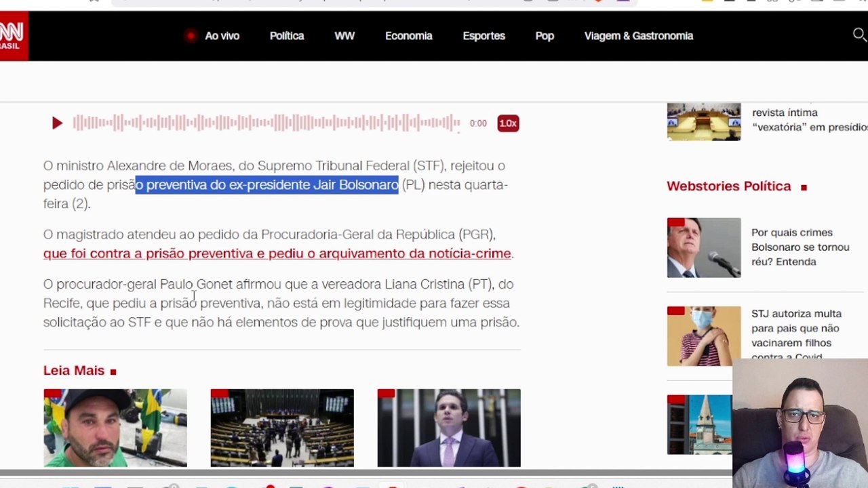Open Viagem & Gastronomia section
The image size is (868, 488).
click(x=639, y=36)
